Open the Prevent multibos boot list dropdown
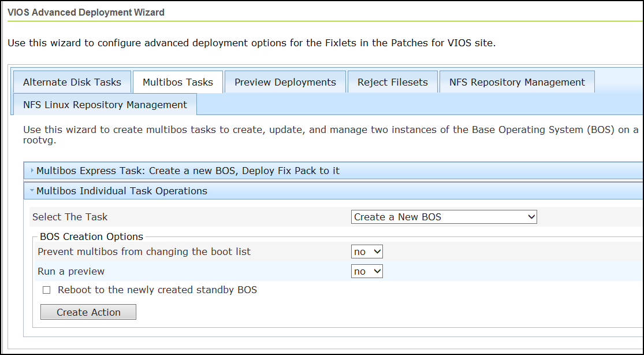This screenshot has width=644, height=355. (x=367, y=252)
